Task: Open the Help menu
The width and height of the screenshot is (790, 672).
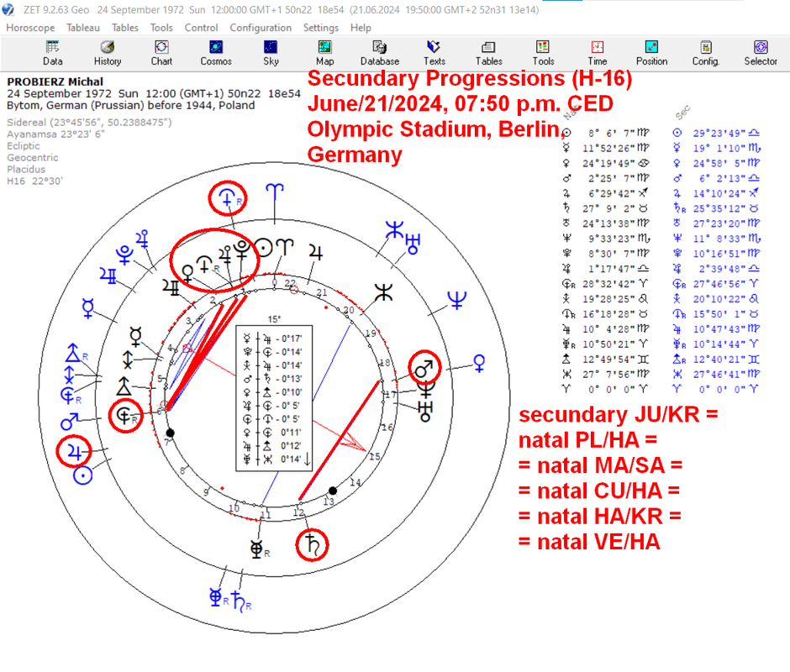Action: (361, 28)
